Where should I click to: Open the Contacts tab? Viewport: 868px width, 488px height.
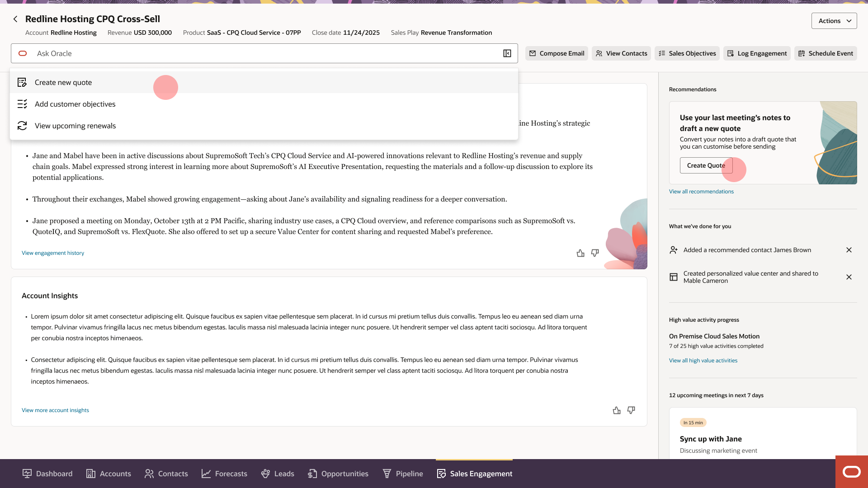[x=166, y=474]
